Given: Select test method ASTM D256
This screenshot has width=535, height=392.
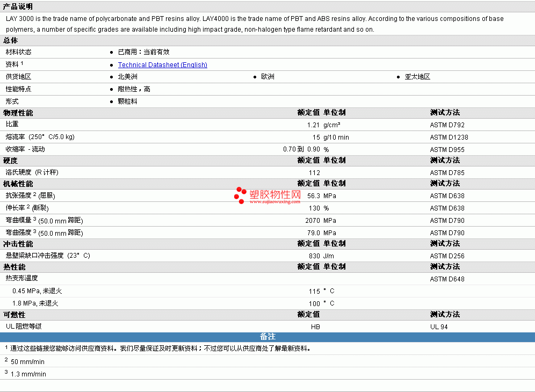Looking at the screenshot, I should (x=447, y=256).
